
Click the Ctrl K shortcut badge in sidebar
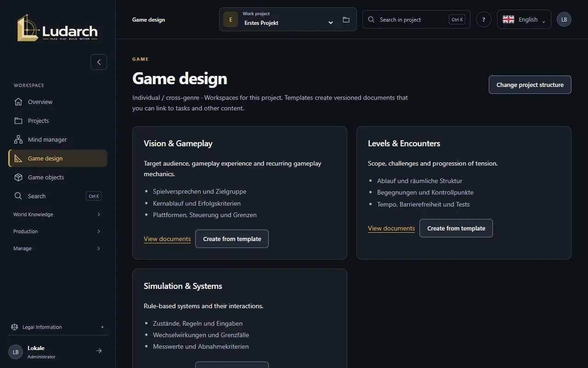click(x=94, y=196)
